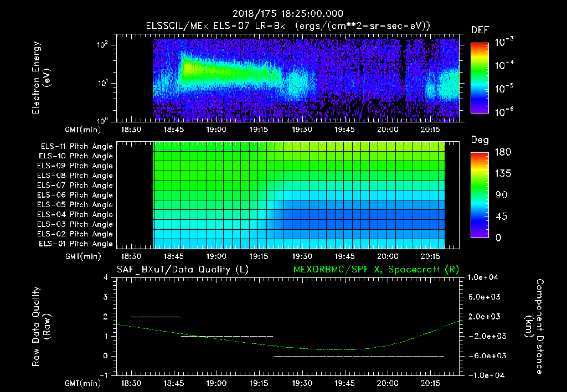Image resolution: width=567 pixels, height=392 pixels.
Task: Click the data quality line at level 0
Action: click(x=359, y=356)
